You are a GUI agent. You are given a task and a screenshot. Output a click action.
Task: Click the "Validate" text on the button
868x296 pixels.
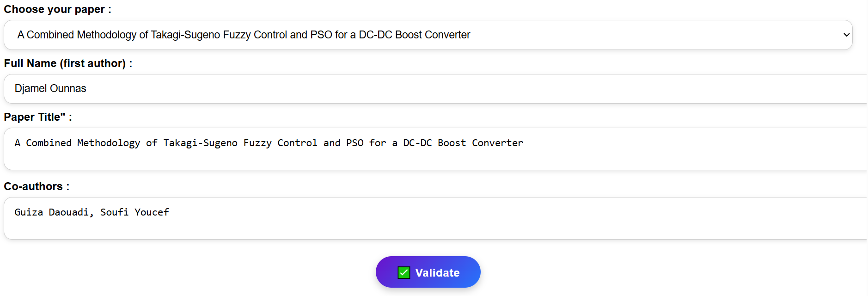click(x=437, y=273)
